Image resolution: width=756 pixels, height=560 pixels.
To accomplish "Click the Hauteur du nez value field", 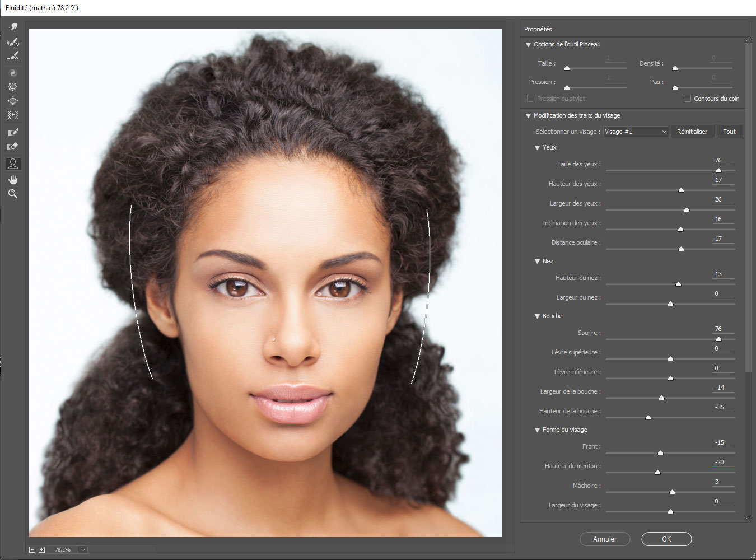I will click(x=722, y=274).
